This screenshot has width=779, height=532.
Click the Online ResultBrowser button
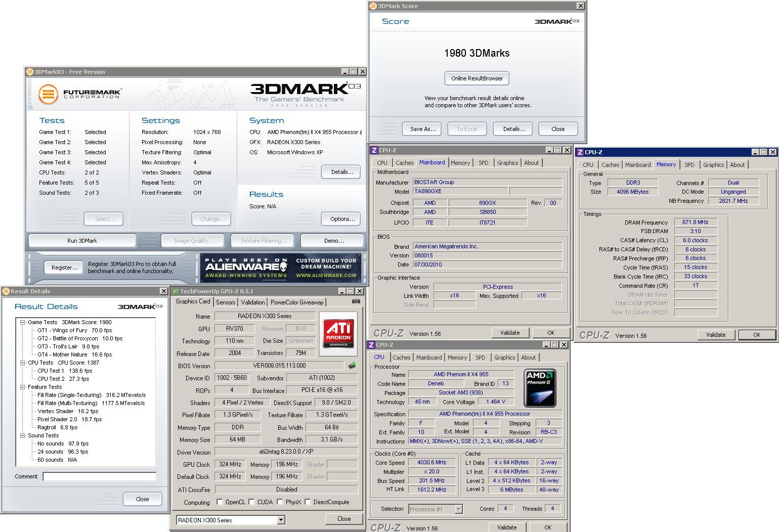coord(477,78)
